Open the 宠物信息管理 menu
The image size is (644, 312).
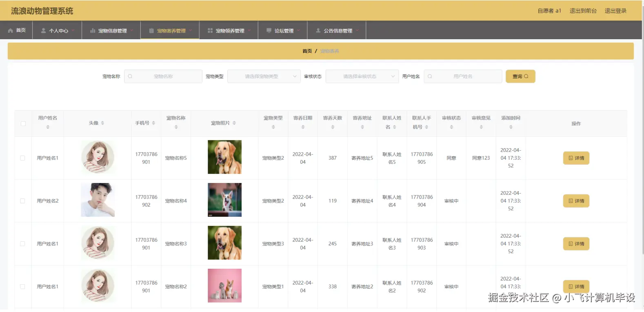[x=111, y=30]
